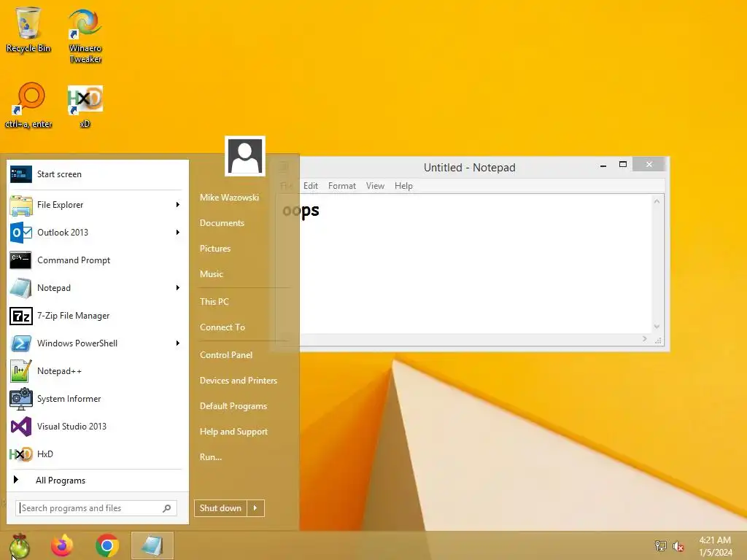This screenshot has height=560, width=747.
Task: Click the Shut down button
Action: pos(220,508)
